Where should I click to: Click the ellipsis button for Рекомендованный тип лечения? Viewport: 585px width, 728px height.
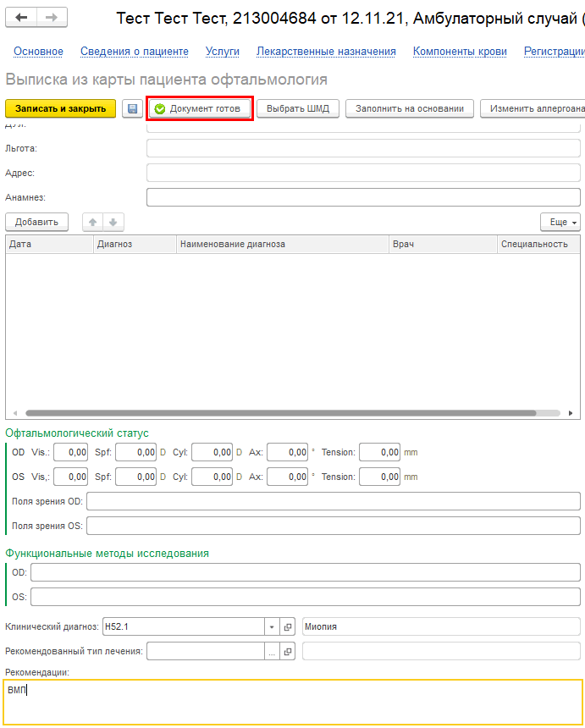coord(272,652)
